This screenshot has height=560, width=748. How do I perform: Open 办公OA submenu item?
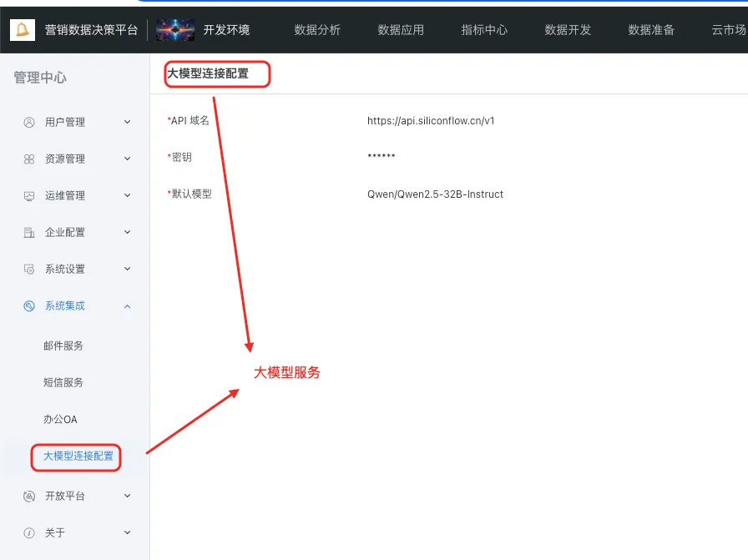[61, 419]
